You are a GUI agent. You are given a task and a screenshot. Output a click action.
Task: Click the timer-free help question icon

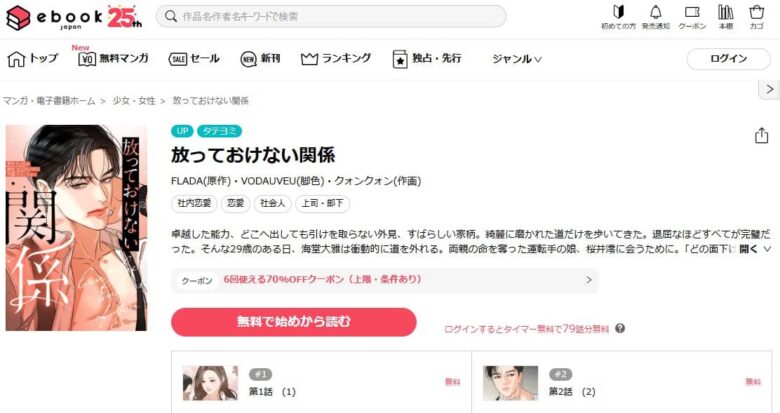(620, 328)
